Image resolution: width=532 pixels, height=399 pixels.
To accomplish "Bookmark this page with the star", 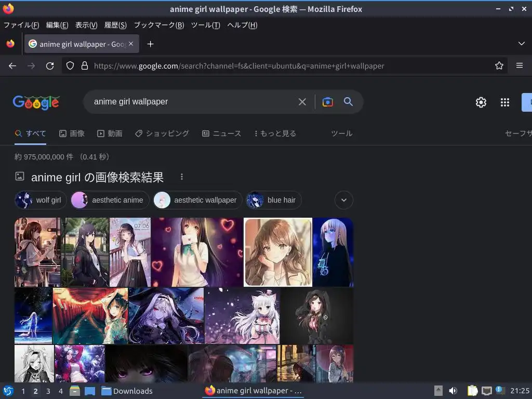I will click(499, 65).
